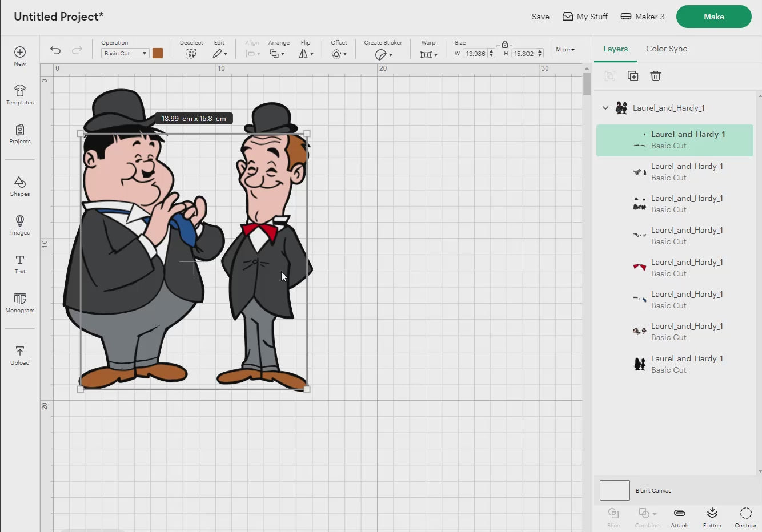The width and height of the screenshot is (762, 532).
Task: Open the Images library
Action: click(20, 225)
